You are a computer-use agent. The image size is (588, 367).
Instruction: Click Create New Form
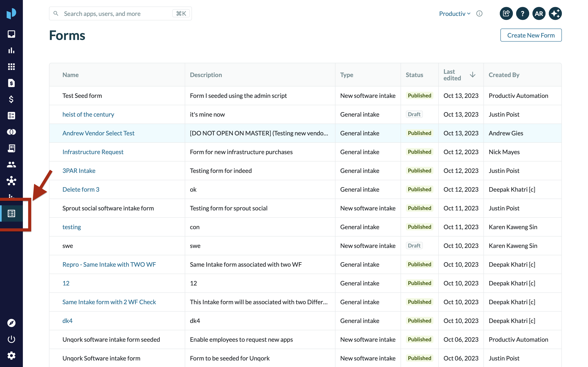[531, 35]
